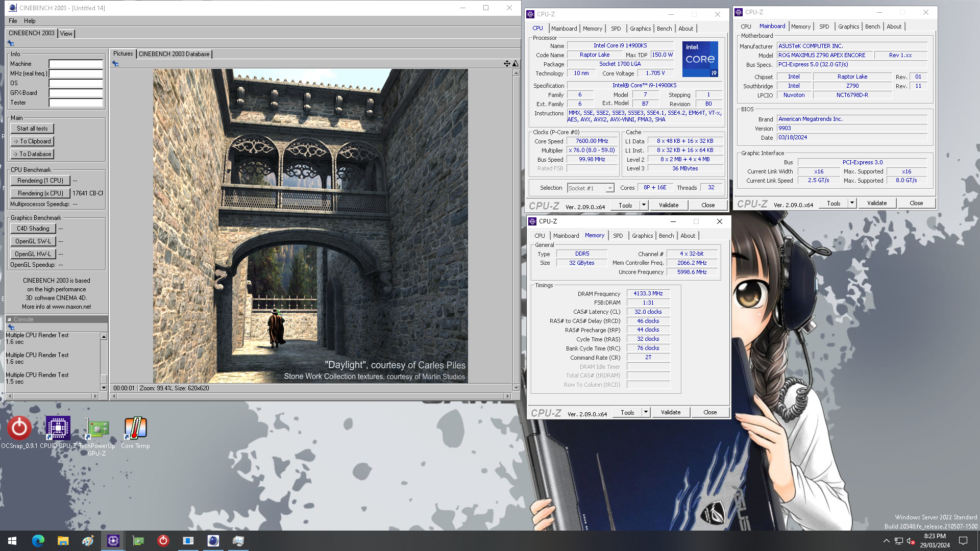Open Tools dropdown arrow in CPU-Z CPU window
Viewport: 980px width, 551px height.
pyautogui.click(x=644, y=205)
